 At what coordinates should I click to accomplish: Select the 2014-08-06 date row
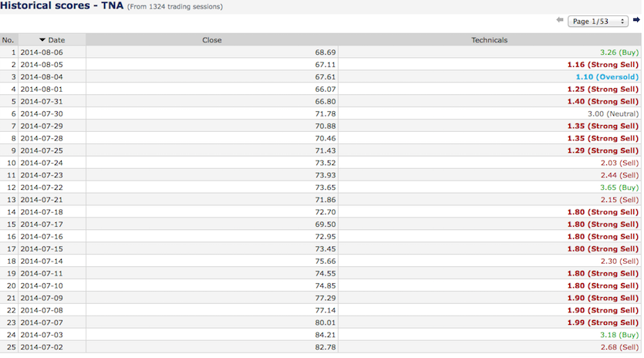(42, 52)
